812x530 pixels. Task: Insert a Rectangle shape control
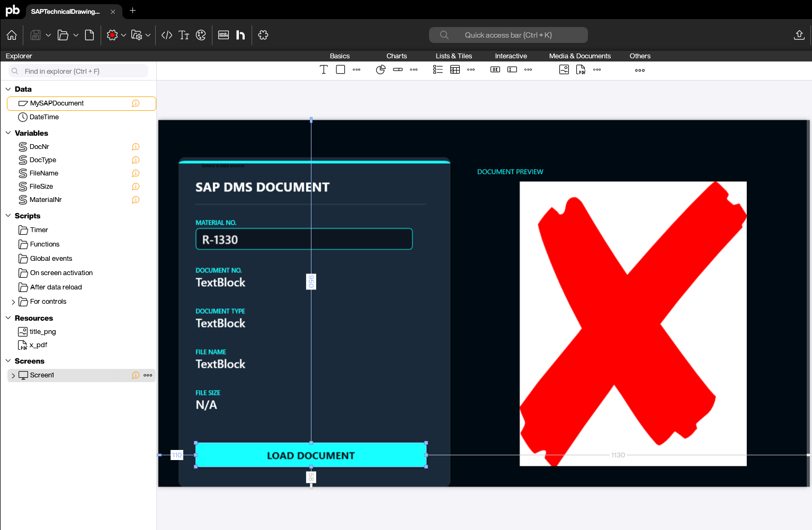point(341,69)
